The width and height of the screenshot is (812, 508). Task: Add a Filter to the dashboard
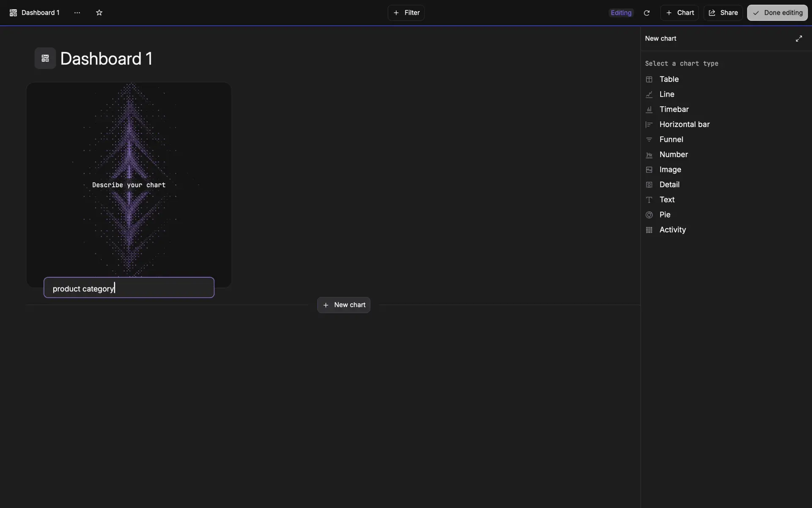point(406,13)
